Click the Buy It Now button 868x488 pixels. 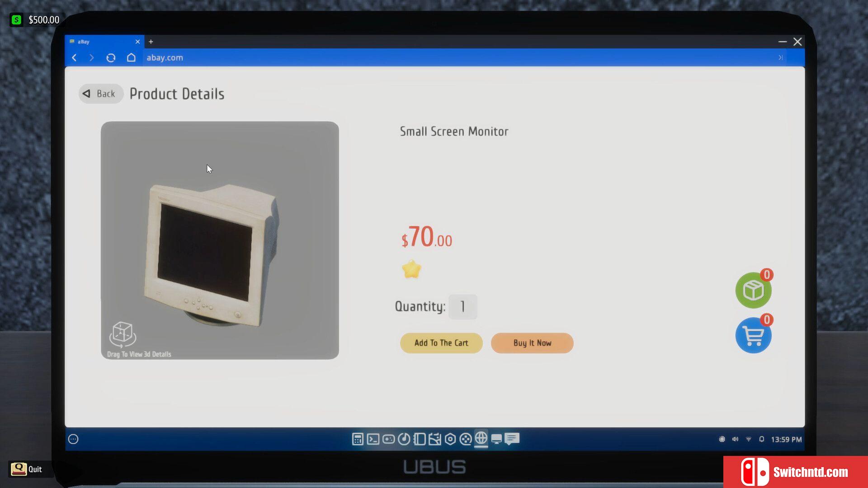(x=532, y=343)
